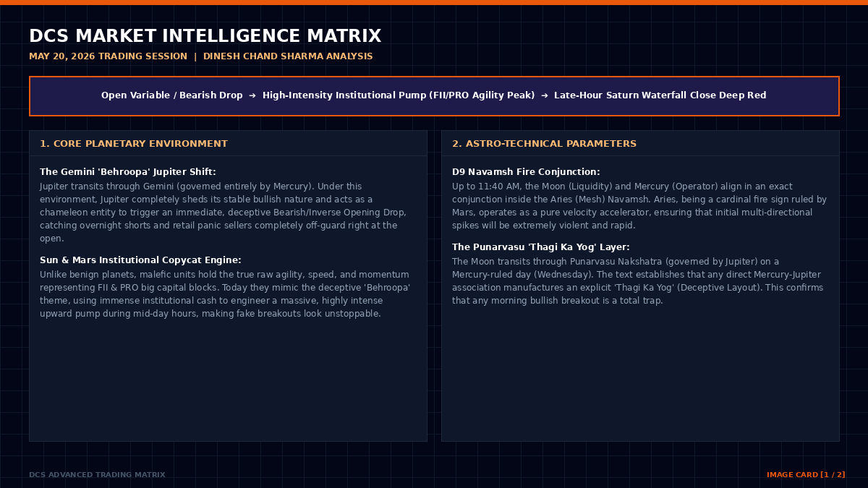
Task: Click The Gemini 'Behroopa' Jupiter Shift subheading
Action: [128, 172]
